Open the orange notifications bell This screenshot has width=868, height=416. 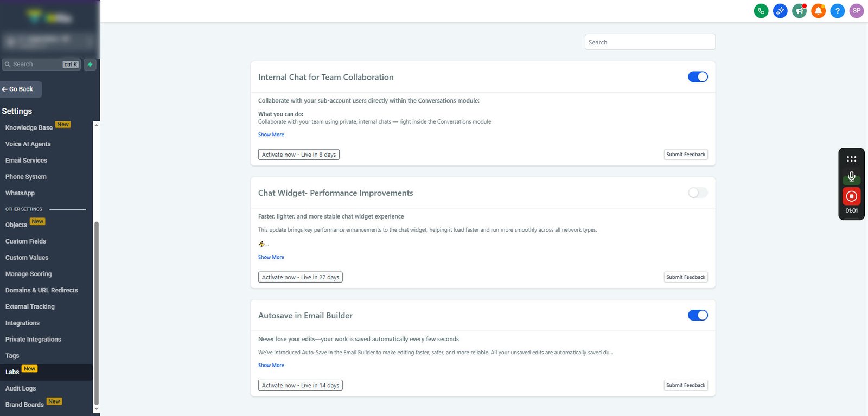point(818,10)
